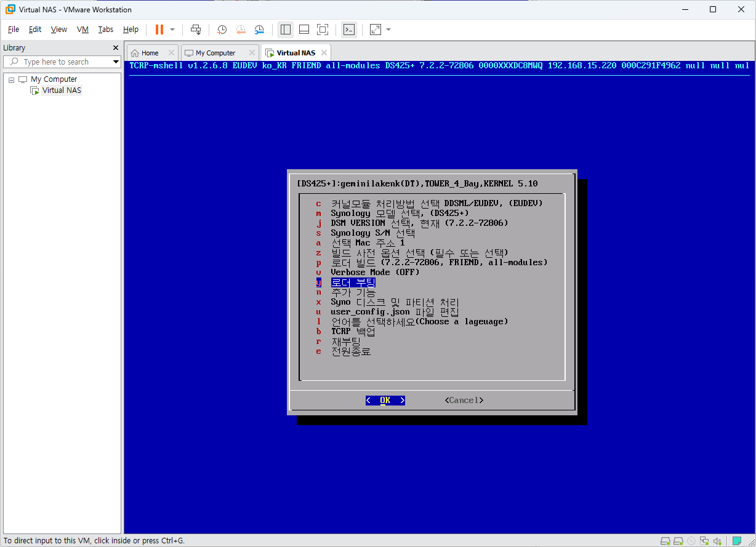The height and width of the screenshot is (547, 756).
Task: Open the Tabs menu
Action: pos(106,30)
